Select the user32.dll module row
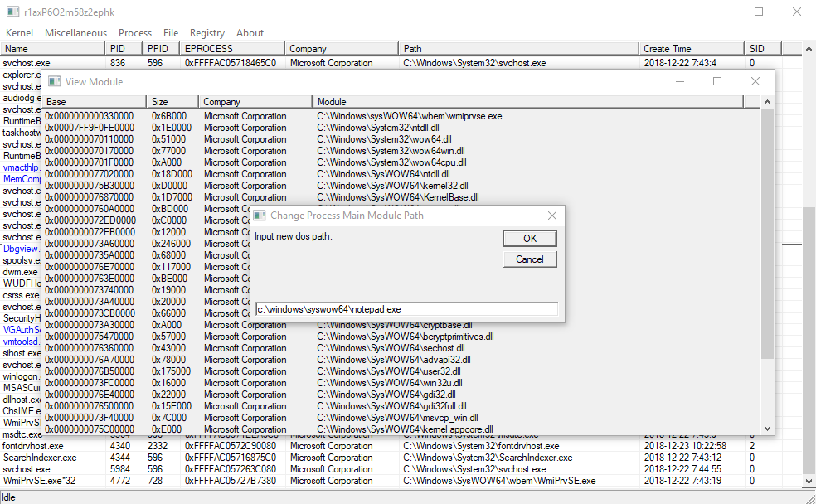 pos(401,371)
